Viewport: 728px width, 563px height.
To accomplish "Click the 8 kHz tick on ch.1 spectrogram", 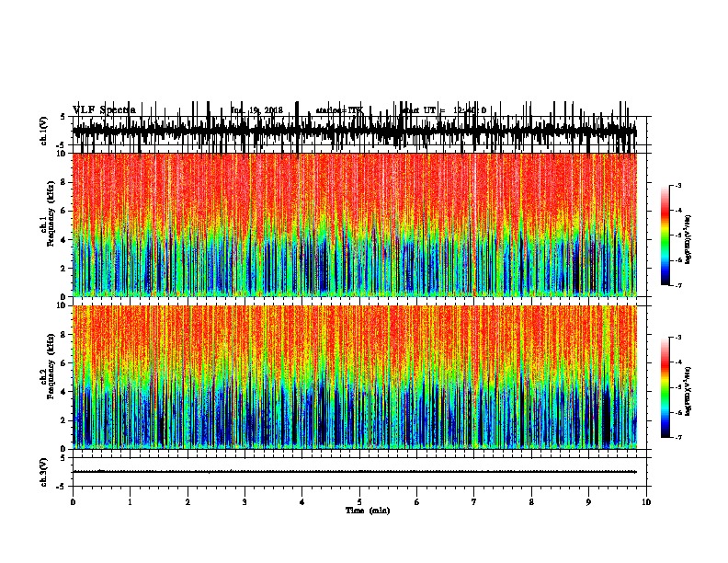I will coord(63,182).
